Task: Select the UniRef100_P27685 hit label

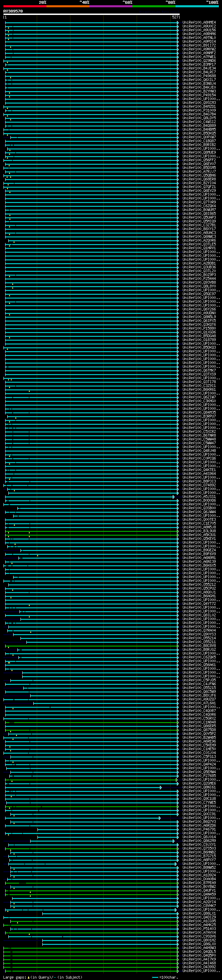Action: click(199, 776)
